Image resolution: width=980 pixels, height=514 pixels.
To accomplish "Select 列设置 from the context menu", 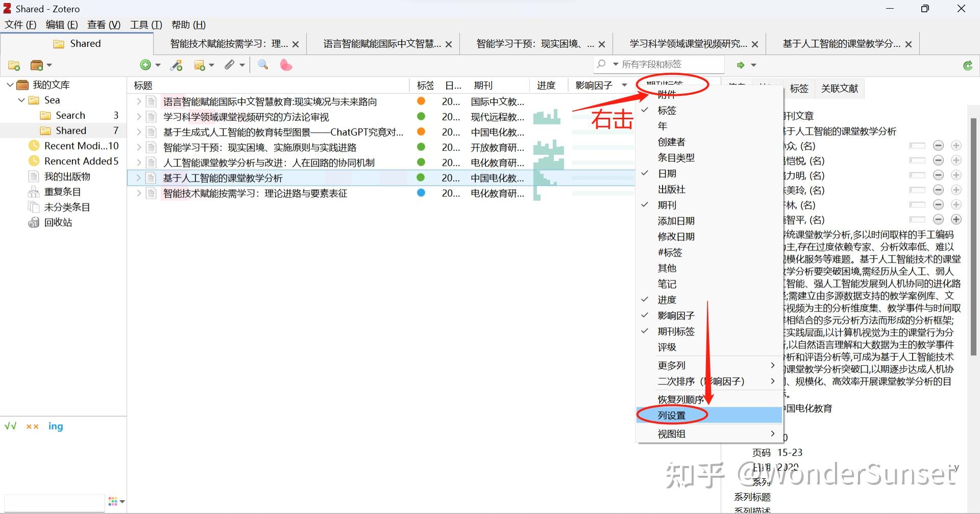I will click(x=672, y=415).
